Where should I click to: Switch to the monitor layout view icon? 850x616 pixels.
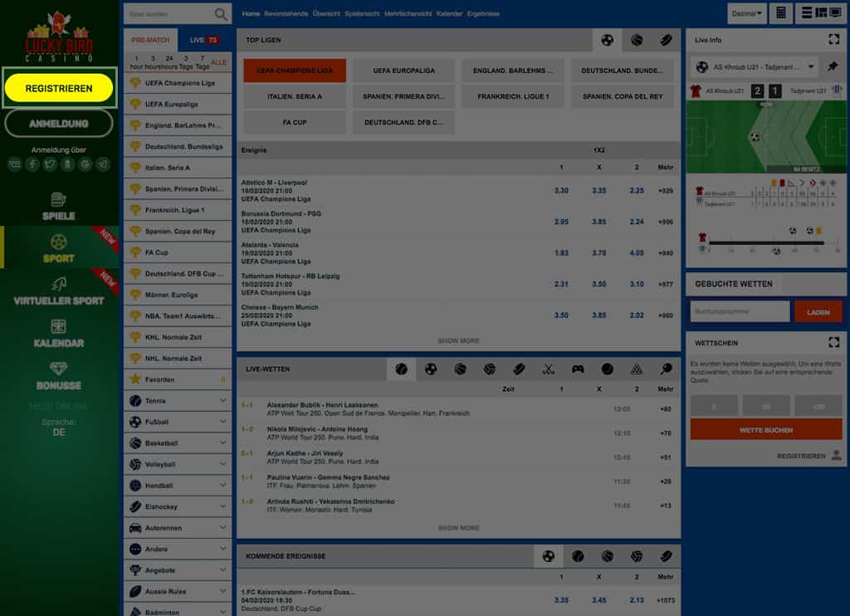(x=835, y=13)
